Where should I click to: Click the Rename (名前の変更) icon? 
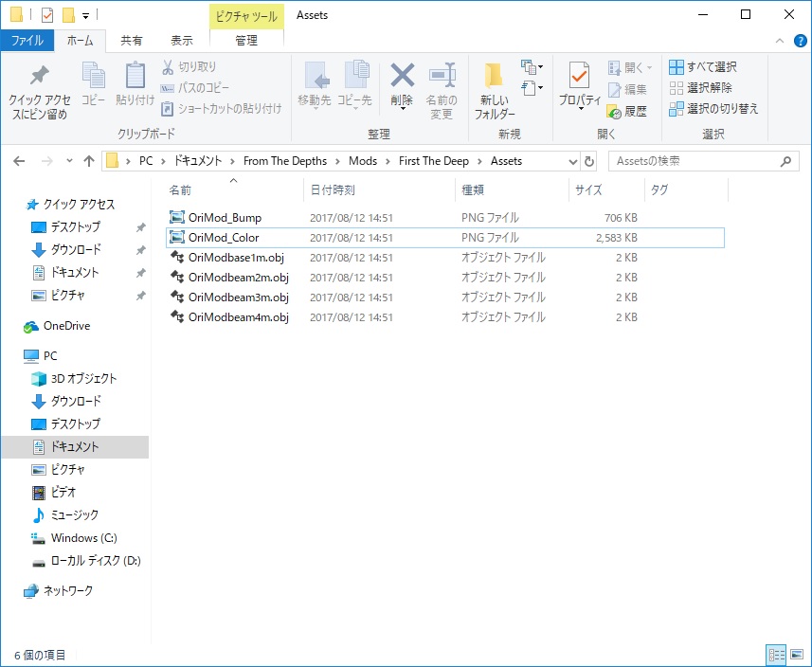(x=441, y=78)
